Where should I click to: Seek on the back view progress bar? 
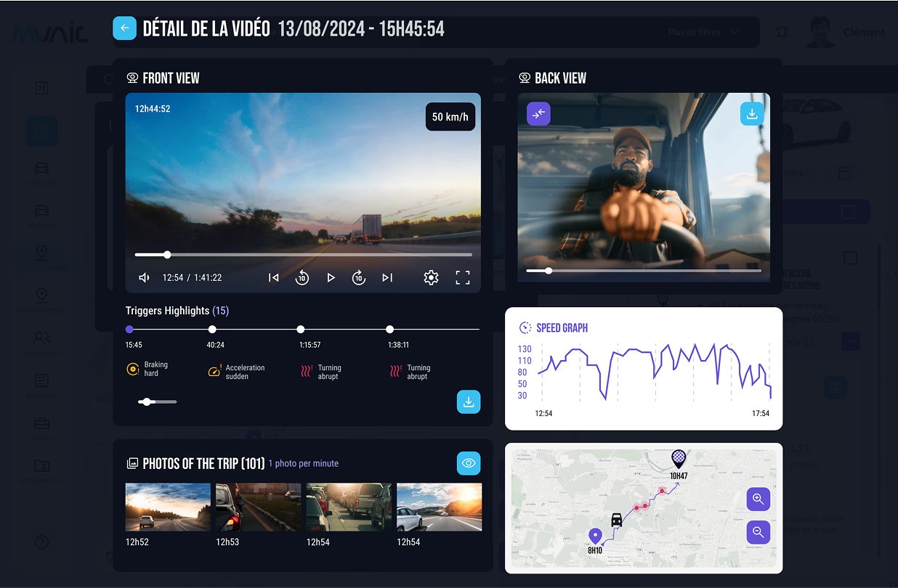644,271
